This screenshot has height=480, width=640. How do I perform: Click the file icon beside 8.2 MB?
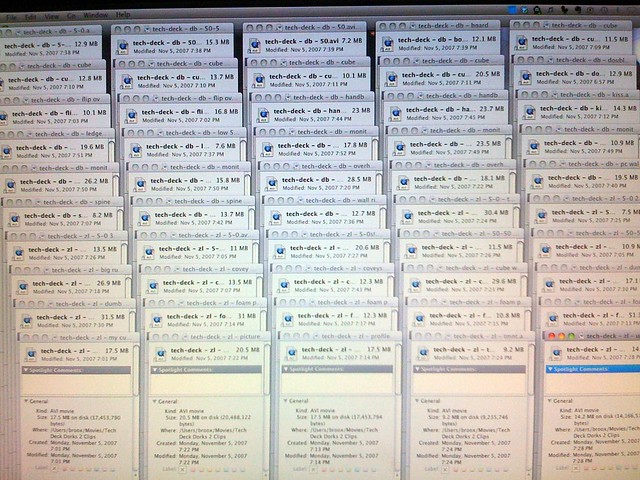[15, 220]
